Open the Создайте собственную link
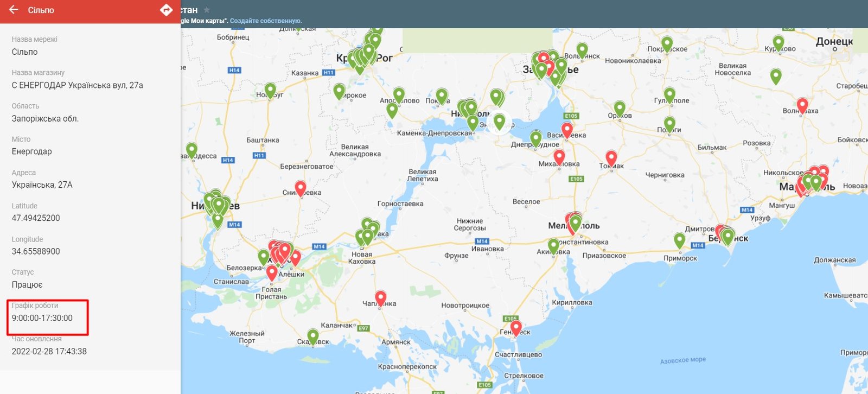The height and width of the screenshot is (394, 868). 265,21
